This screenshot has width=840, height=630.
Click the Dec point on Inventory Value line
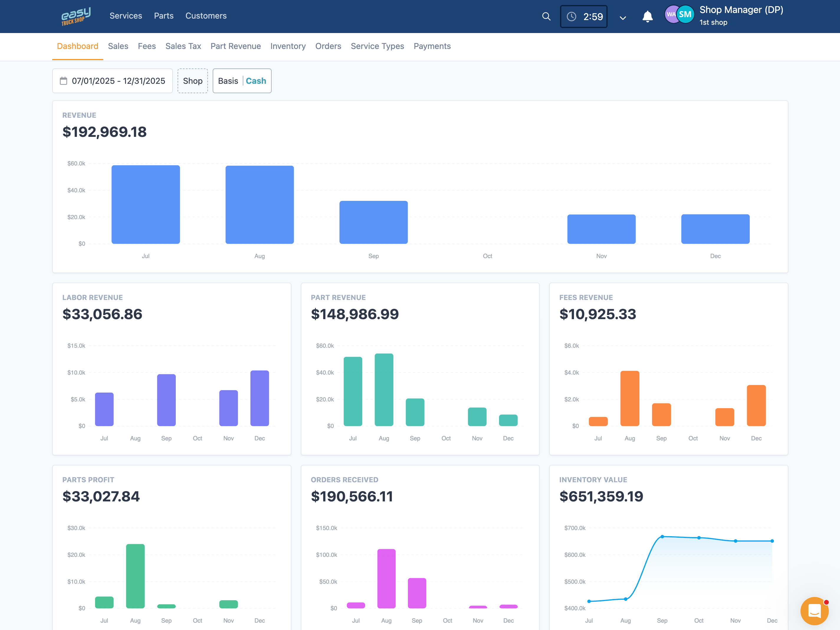(772, 541)
